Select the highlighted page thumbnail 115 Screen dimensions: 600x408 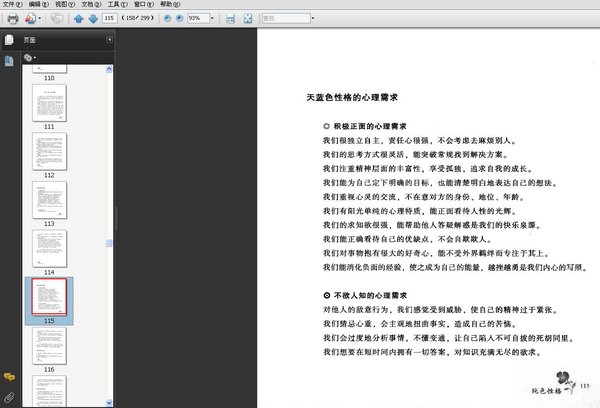pyautogui.click(x=49, y=297)
